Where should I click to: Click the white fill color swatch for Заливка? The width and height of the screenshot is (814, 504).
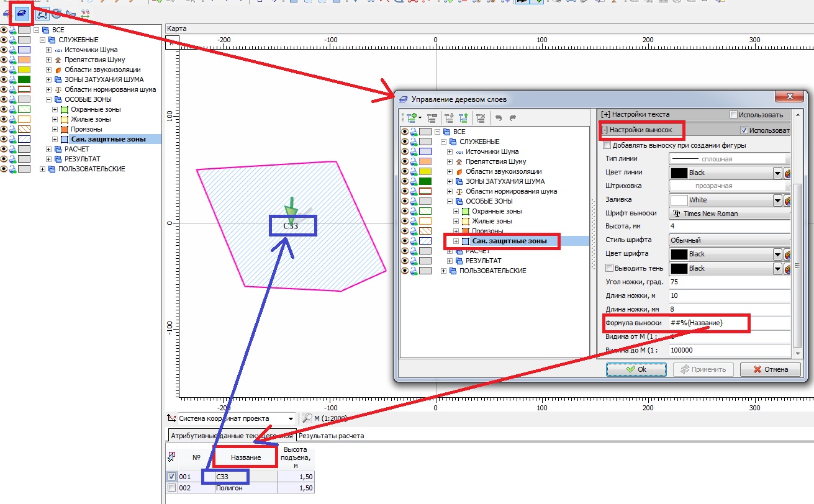[x=679, y=200]
